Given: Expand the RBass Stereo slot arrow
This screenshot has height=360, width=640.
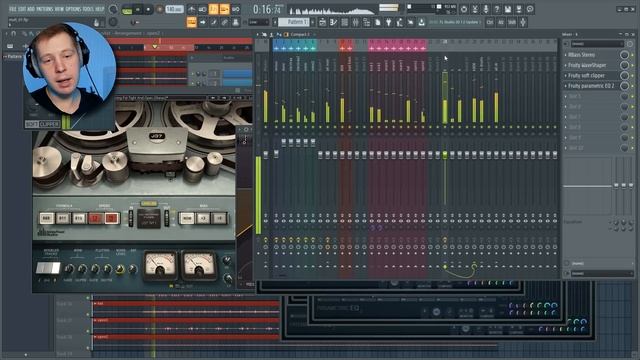Looking at the screenshot, I should coord(565,55).
